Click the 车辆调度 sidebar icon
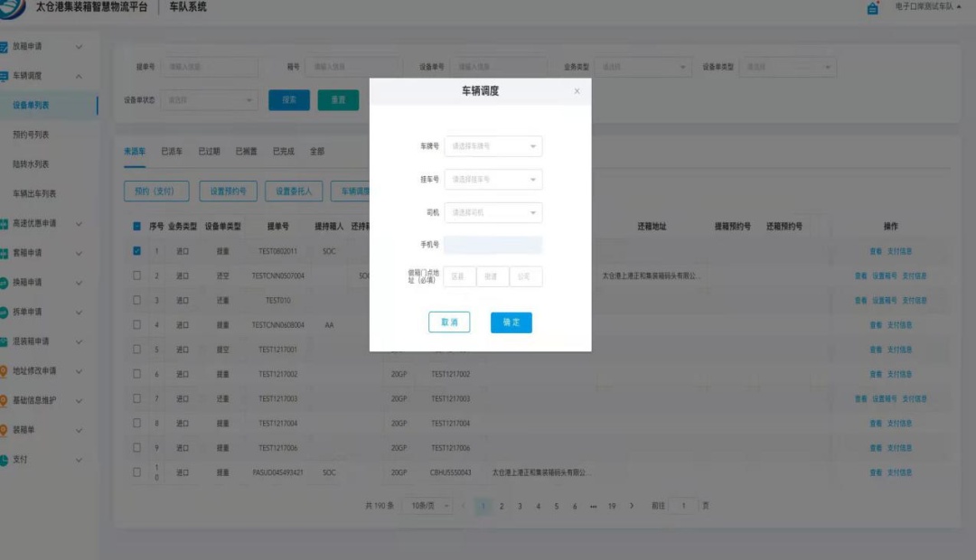Viewport: 976px width, 560px height. click(3, 76)
